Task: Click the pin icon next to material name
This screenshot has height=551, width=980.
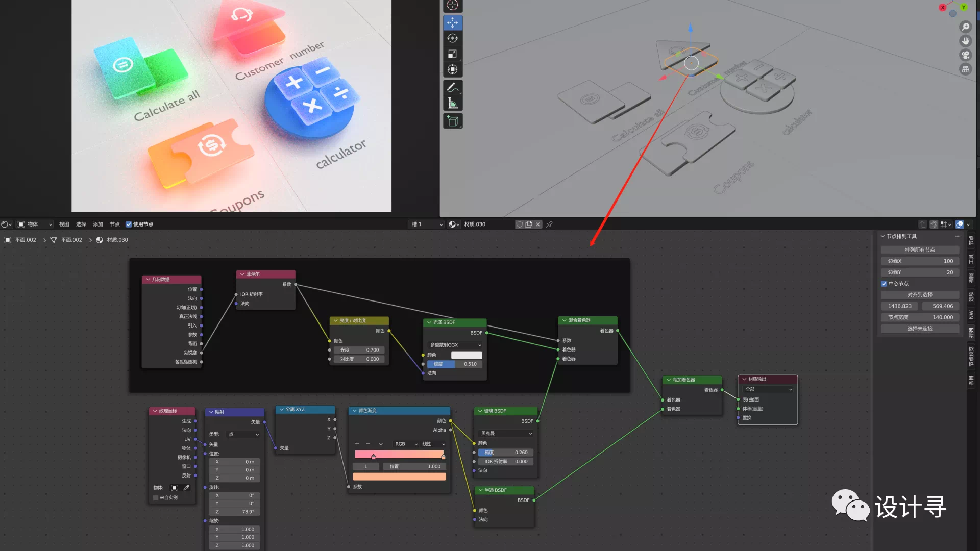Action: pos(549,224)
